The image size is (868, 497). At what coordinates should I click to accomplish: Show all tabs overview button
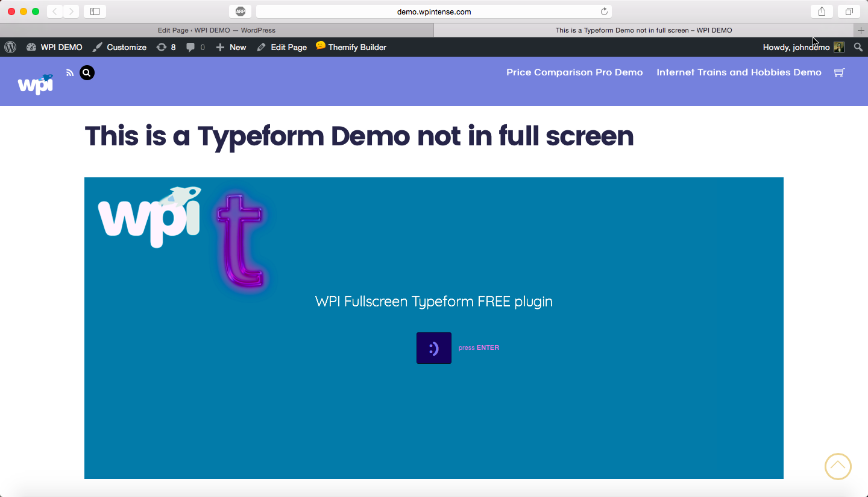849,11
